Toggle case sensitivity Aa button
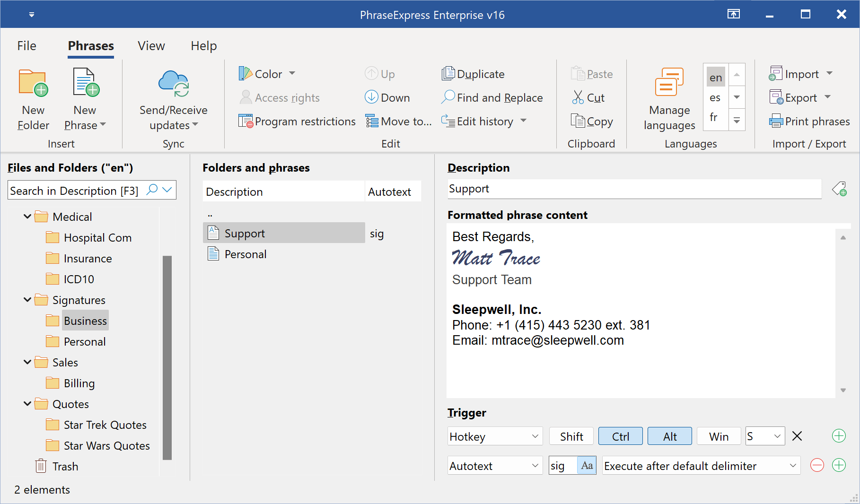 (x=587, y=465)
